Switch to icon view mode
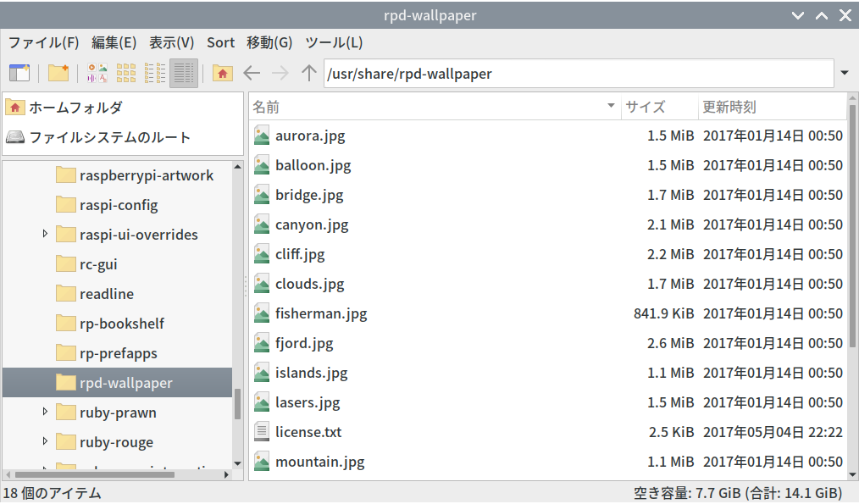Image resolution: width=859 pixels, height=504 pixels. 97,73
